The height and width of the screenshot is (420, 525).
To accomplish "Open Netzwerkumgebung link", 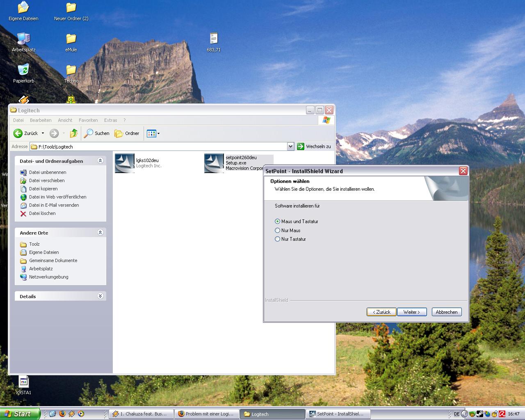I will point(48,277).
